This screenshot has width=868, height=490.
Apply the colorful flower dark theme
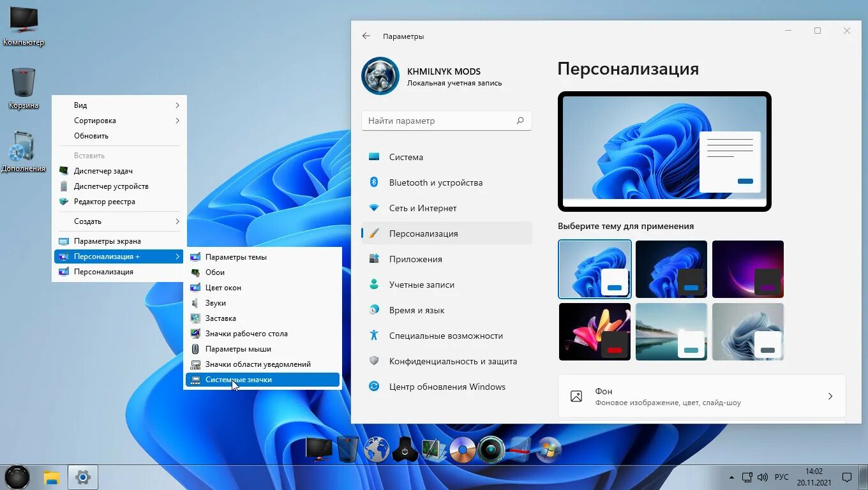[x=595, y=332]
